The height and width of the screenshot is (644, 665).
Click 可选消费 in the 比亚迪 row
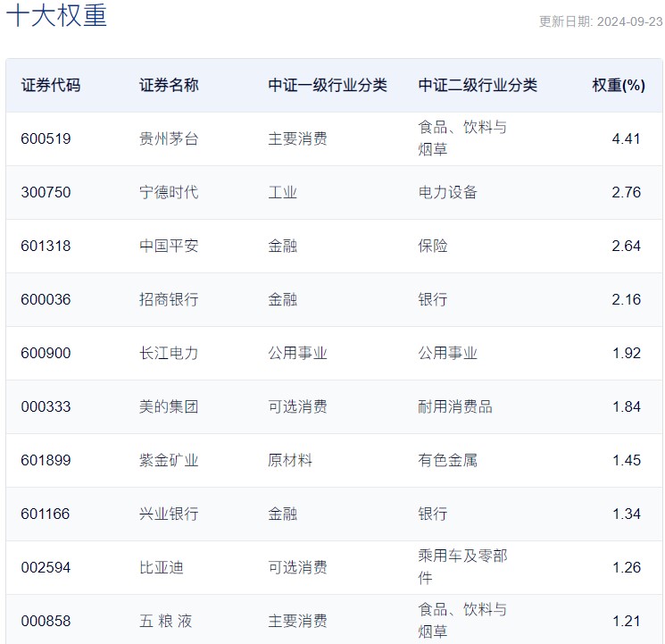pos(298,567)
